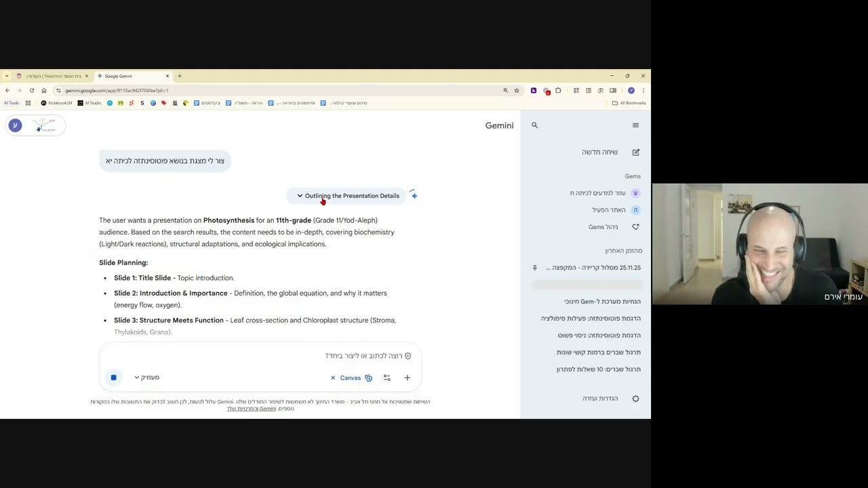This screenshot has width=868, height=488.
Task: Click the Gems section heading
Action: pyautogui.click(x=632, y=176)
